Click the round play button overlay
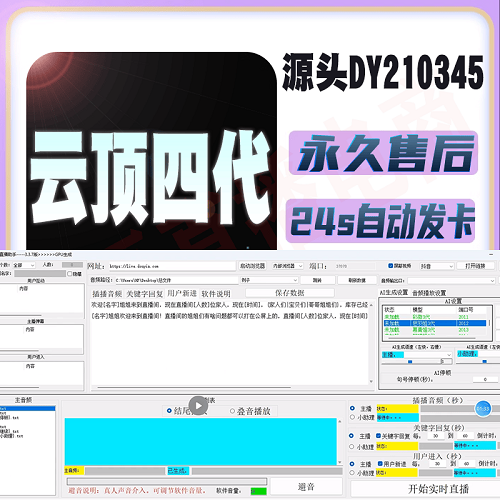 click(x=198, y=405)
